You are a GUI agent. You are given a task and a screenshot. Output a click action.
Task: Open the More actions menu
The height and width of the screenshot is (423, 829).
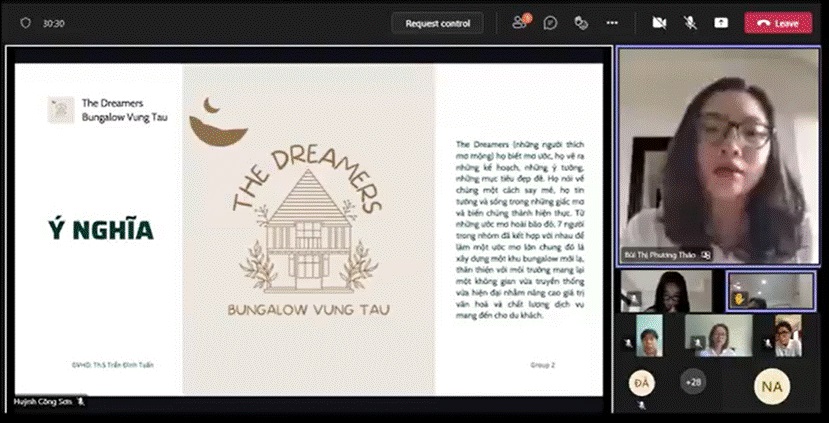[612, 23]
